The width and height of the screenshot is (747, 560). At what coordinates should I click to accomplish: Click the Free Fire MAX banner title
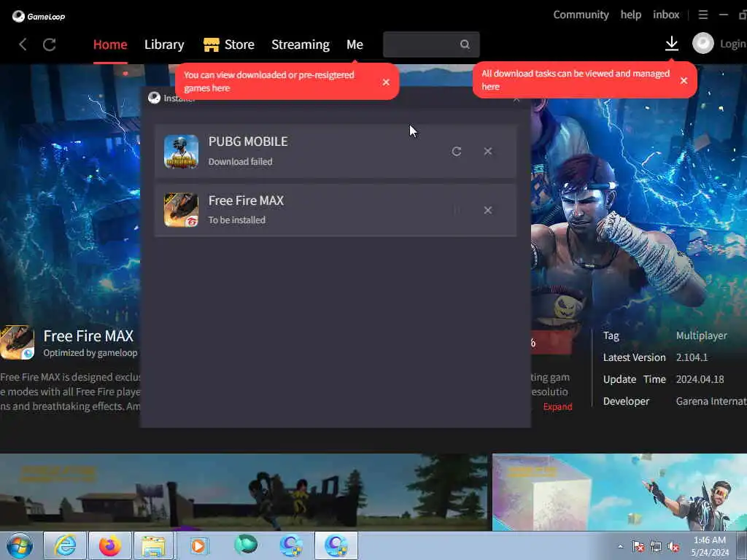click(88, 336)
